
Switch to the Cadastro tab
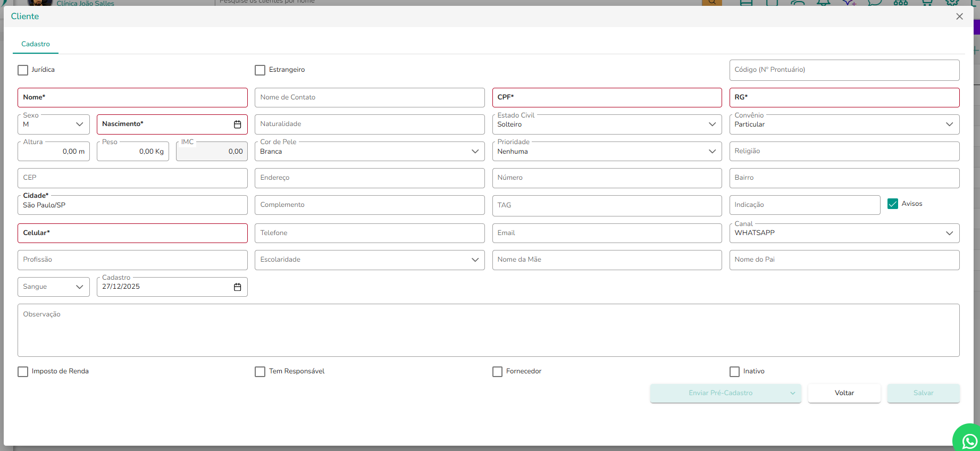[36, 44]
